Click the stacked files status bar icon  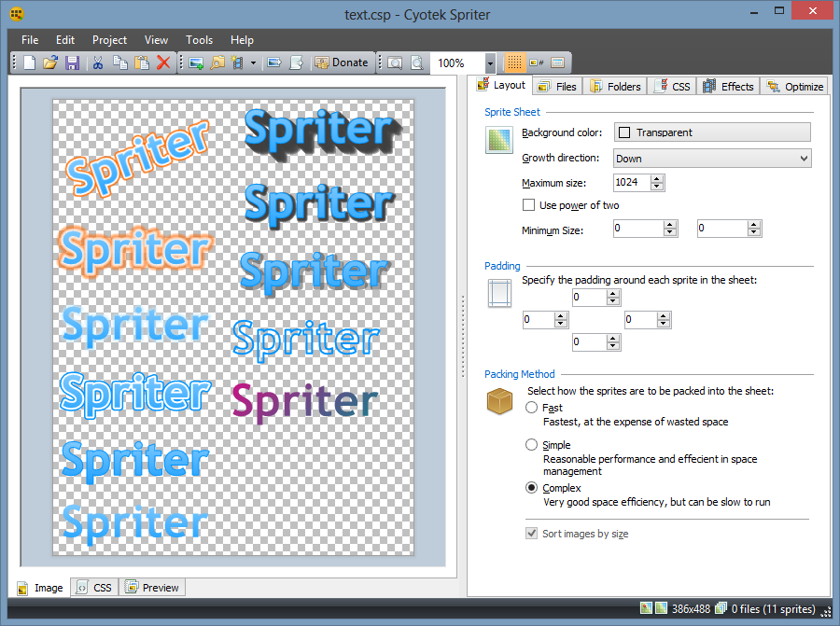(721, 608)
